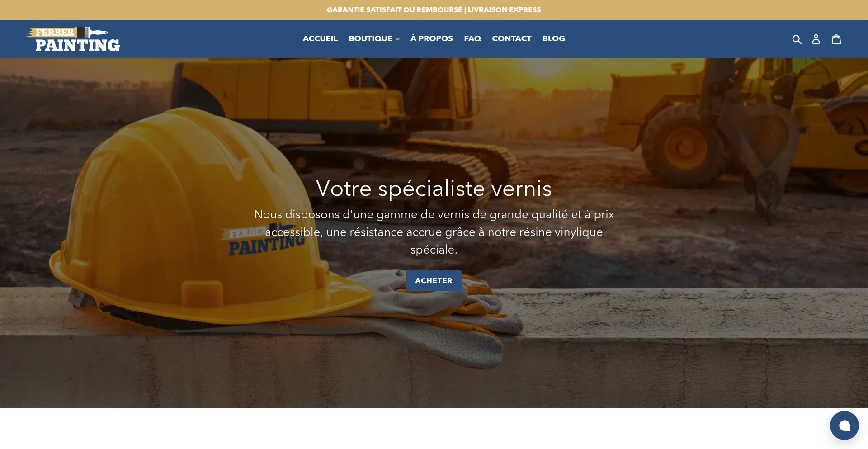This screenshot has height=449, width=868.
Task: Open the search magnifier icon
Action: (797, 39)
